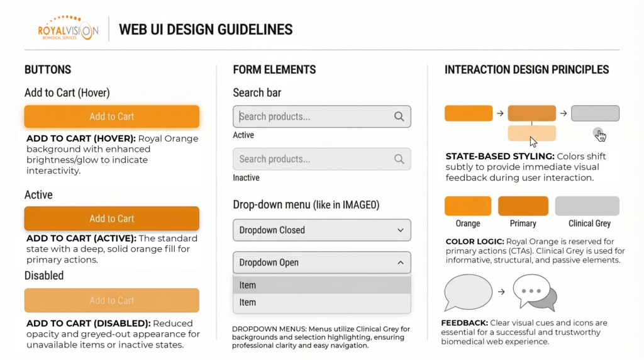Screen dimensions: 644x360
Task: Select the highlighted first Item in dropdown
Action: click(321, 285)
